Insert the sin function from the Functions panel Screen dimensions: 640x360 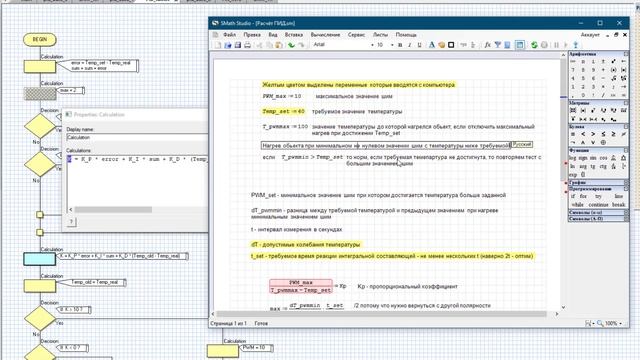pos(593,158)
